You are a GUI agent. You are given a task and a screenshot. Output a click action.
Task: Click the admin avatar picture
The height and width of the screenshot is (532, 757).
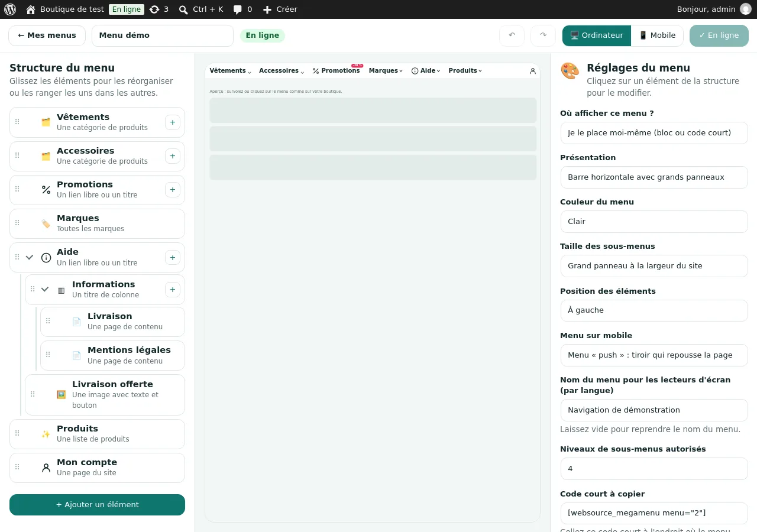[746, 9]
